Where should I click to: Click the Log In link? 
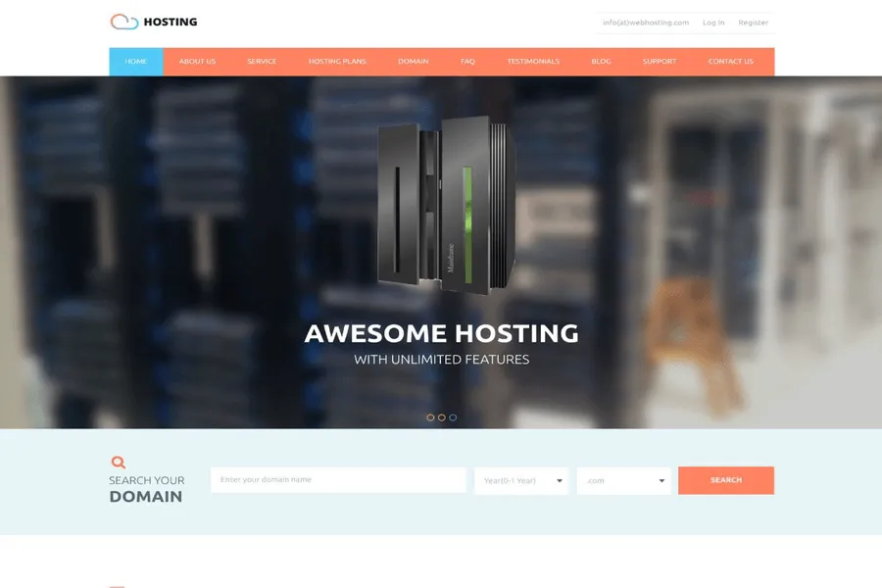click(713, 23)
